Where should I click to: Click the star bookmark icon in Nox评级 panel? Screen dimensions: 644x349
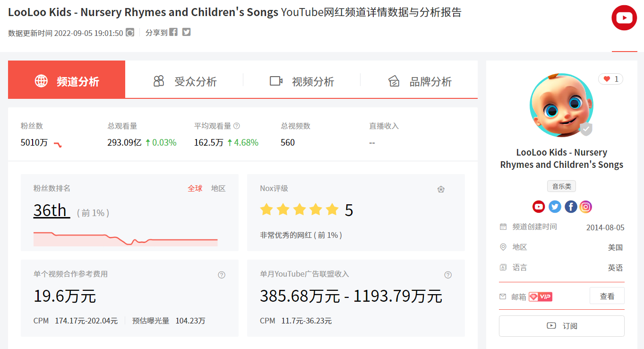pos(441,189)
